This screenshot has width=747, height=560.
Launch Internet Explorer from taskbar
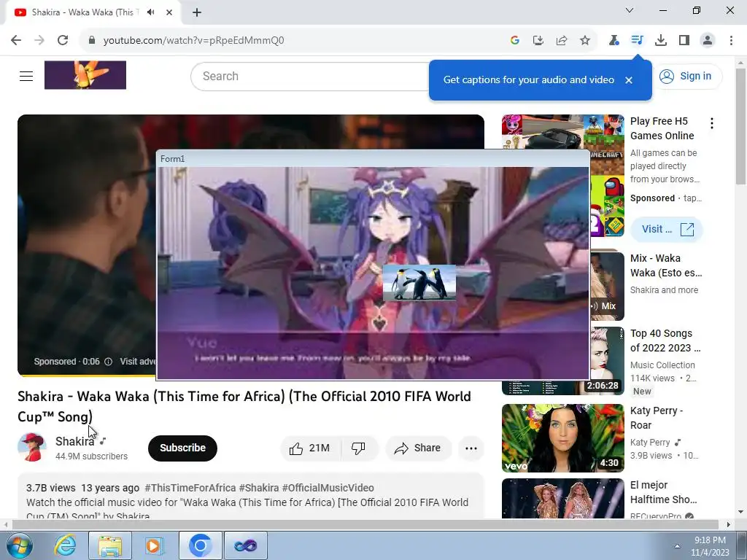65,545
